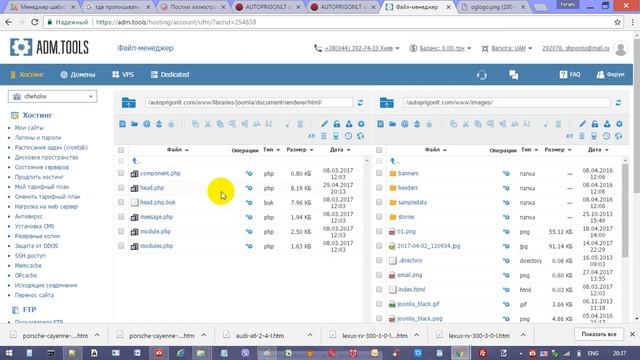
Task: Tick checkbox for 01.png
Action: pos(379,231)
